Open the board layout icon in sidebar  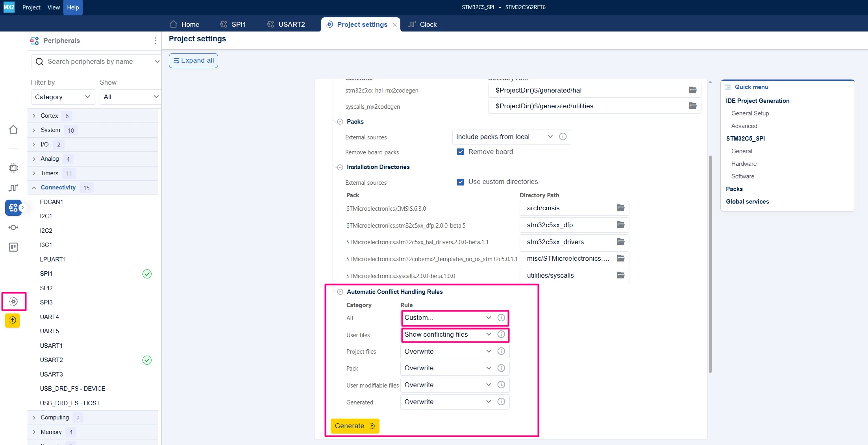(x=13, y=247)
